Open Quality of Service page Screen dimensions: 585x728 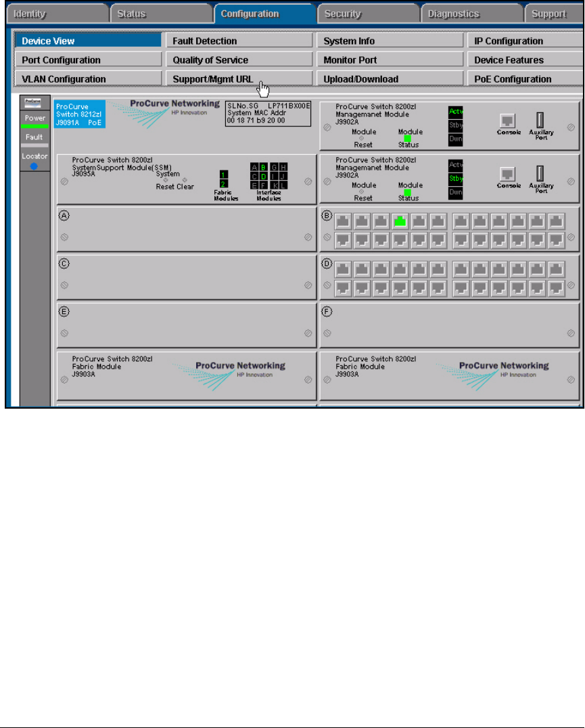click(x=239, y=60)
